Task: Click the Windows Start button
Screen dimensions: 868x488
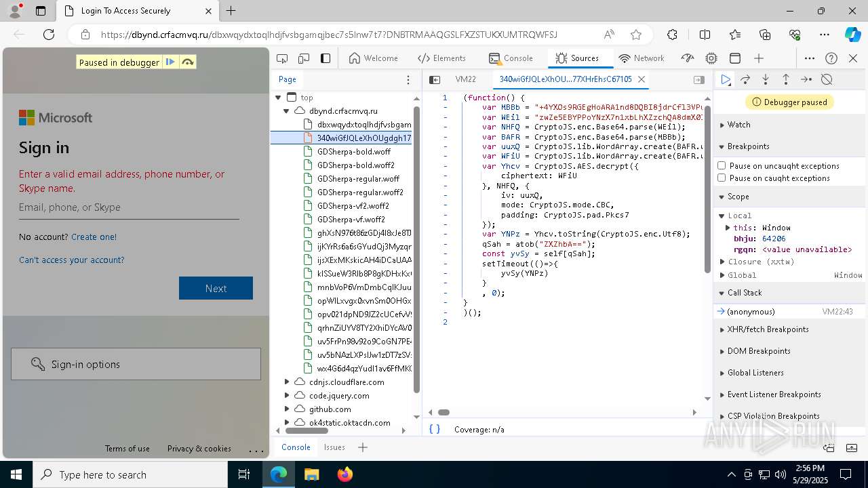Action: click(16, 474)
